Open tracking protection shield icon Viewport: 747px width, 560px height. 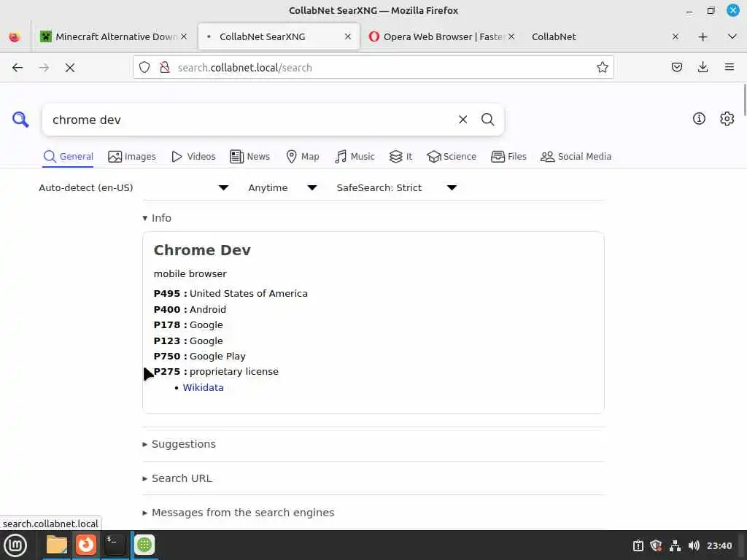point(144,68)
